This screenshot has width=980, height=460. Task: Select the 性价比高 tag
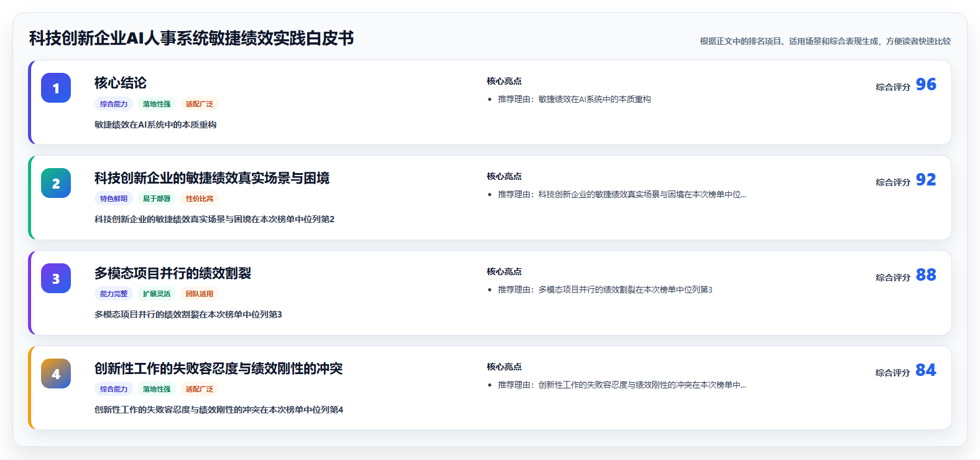click(x=200, y=199)
